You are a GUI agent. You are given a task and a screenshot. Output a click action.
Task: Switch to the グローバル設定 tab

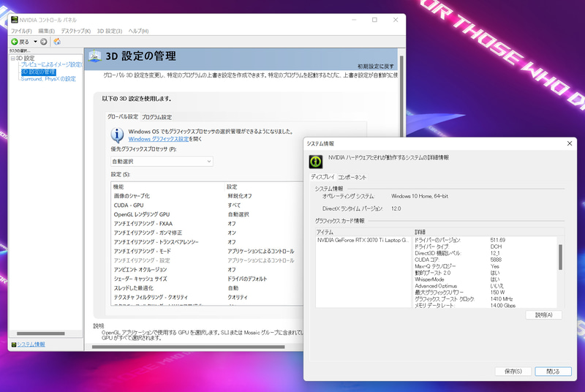pos(123,117)
